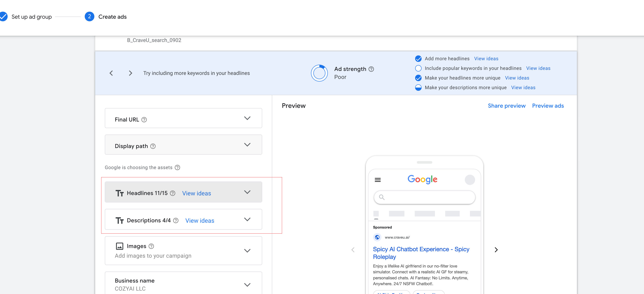Show next ad preview with right arrow
The height and width of the screenshot is (294, 644).
496,250
